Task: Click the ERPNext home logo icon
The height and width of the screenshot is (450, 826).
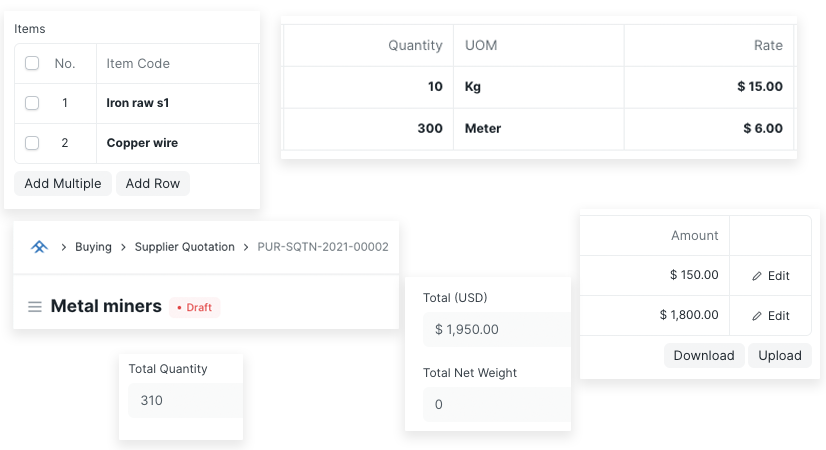Action: (x=40, y=247)
